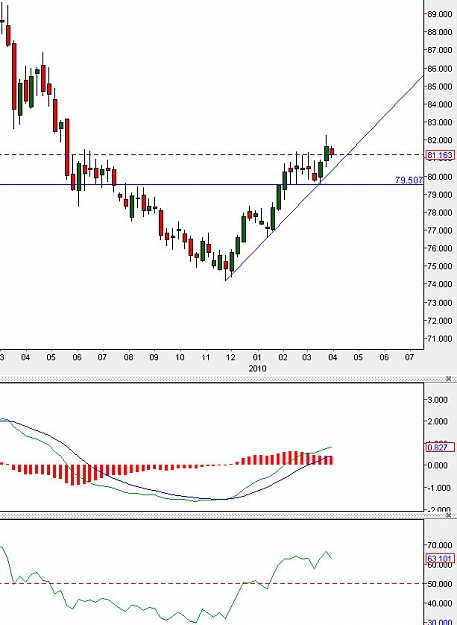Click the latest candle at the chart's right edge
457x625 pixels.
tap(332, 151)
